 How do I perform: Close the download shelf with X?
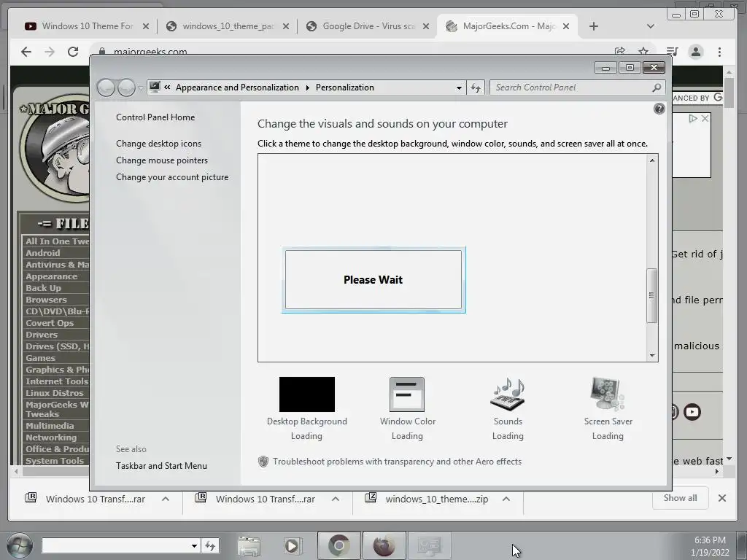(721, 498)
